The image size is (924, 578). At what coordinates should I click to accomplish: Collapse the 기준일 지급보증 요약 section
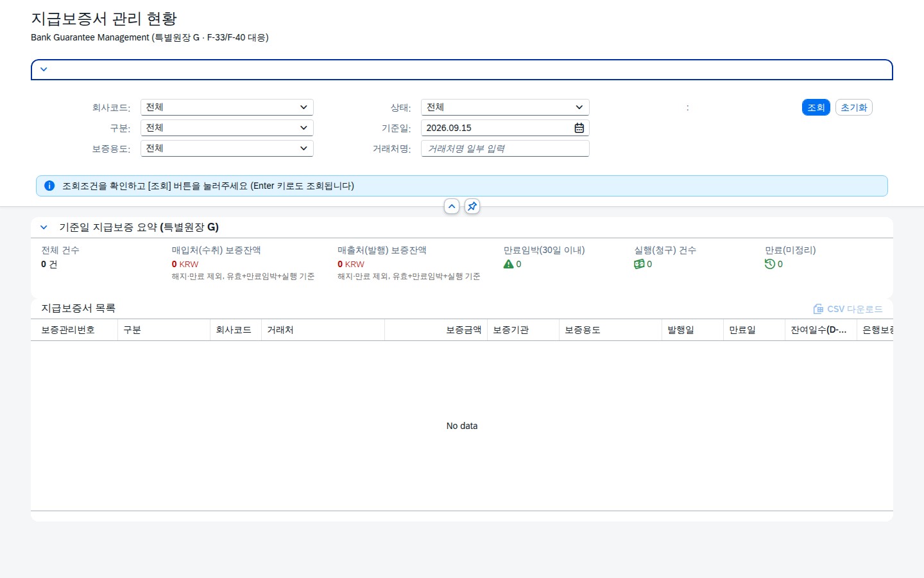pos(44,227)
